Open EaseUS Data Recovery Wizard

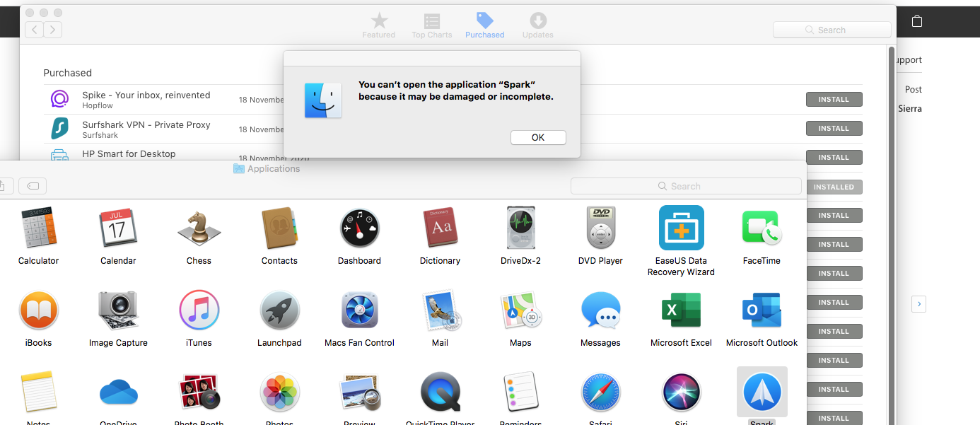(681, 228)
